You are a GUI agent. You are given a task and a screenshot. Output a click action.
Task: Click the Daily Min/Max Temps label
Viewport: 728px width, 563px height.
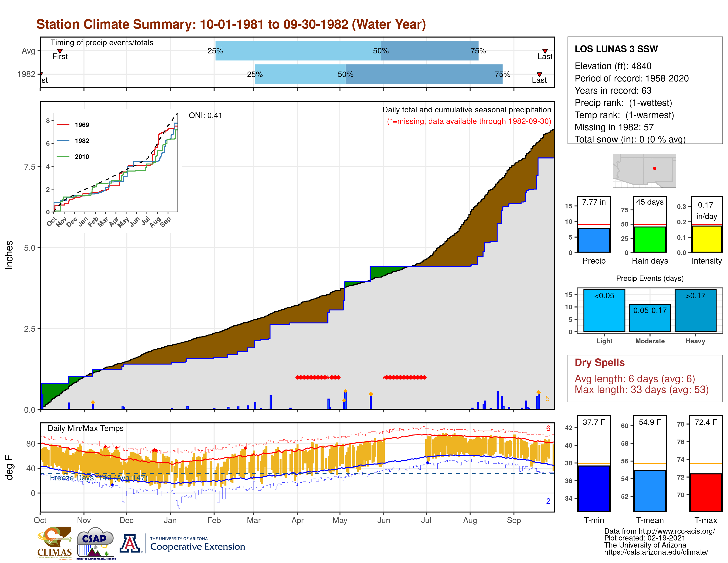pos(85,428)
